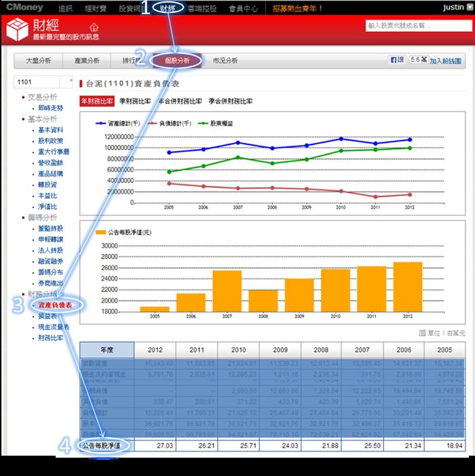
Task: Go to home via the house icon
Action: click(x=94, y=27)
